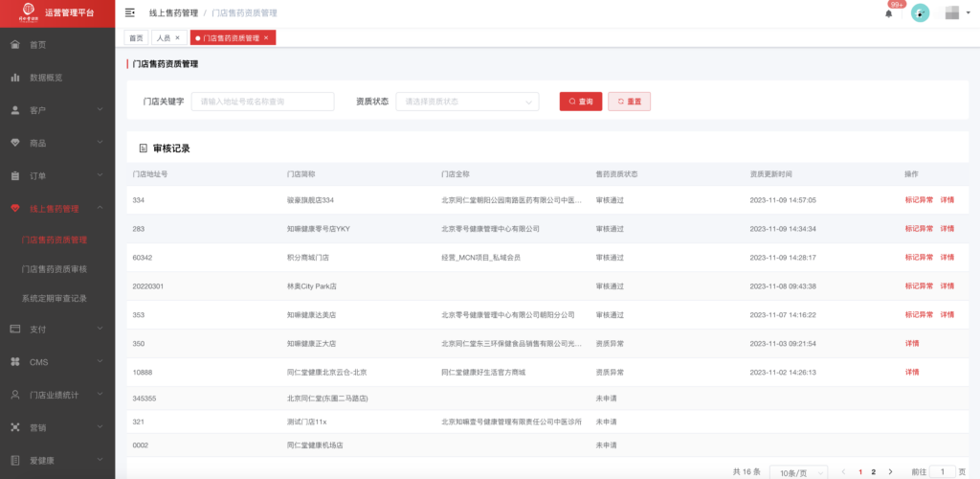Click 标记异常 for store 334
This screenshot has width=980, height=479.
[919, 200]
